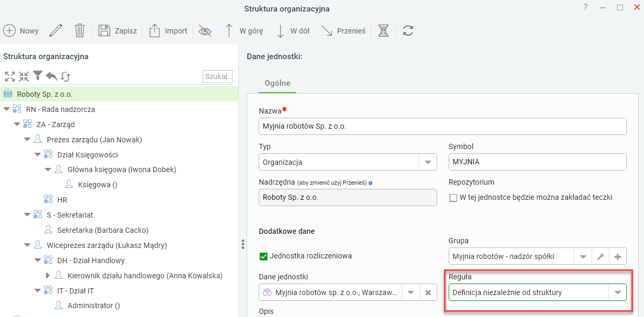Click the tree filter funnel icon

click(38, 76)
